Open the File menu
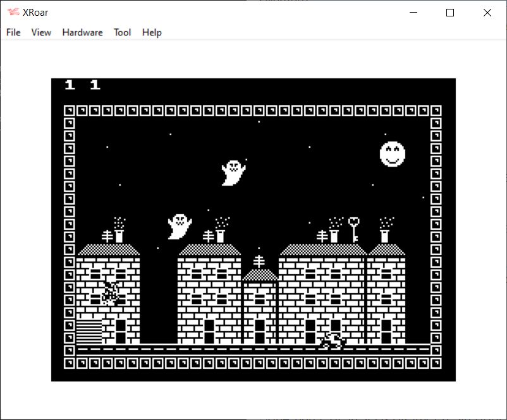The height and width of the screenshot is (420, 507). [x=13, y=32]
